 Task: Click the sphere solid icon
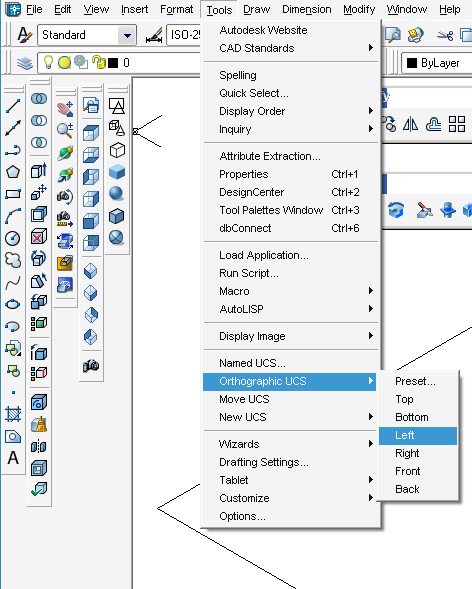(116, 194)
